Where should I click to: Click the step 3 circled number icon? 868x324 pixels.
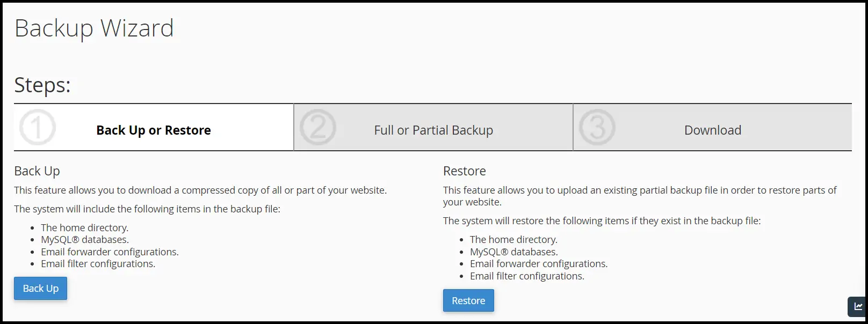point(597,128)
